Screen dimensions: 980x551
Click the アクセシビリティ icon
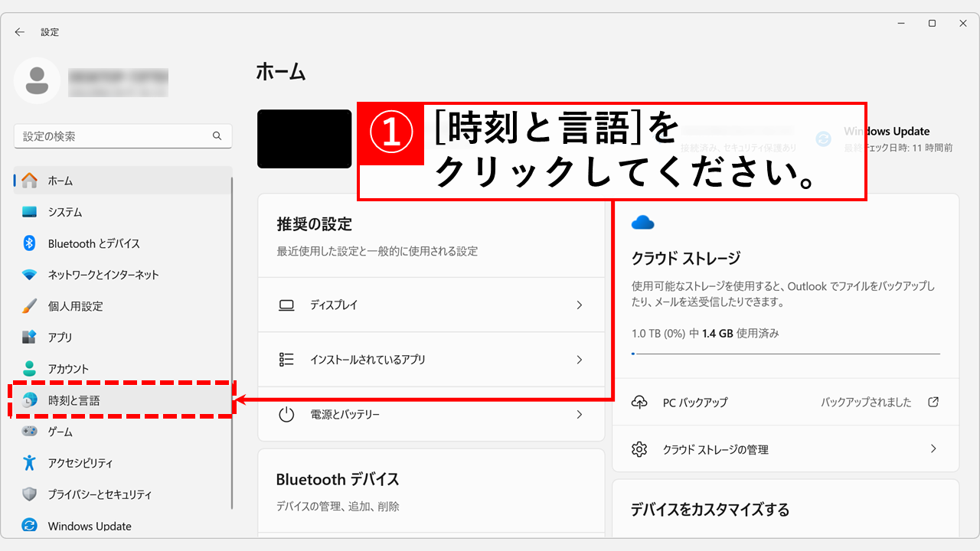point(28,462)
